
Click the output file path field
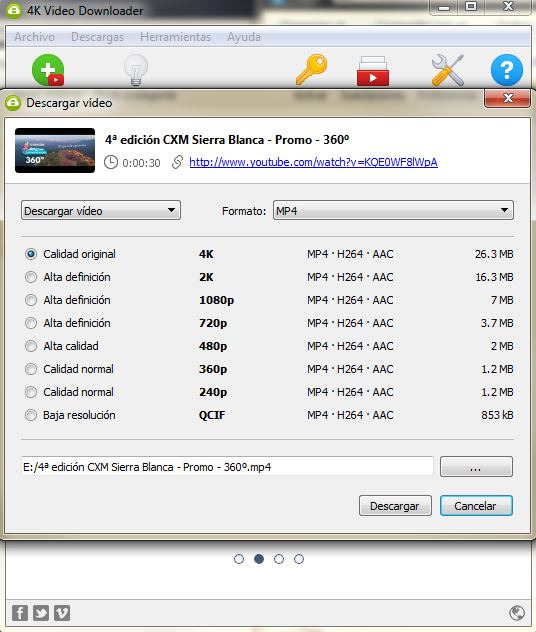[227, 467]
